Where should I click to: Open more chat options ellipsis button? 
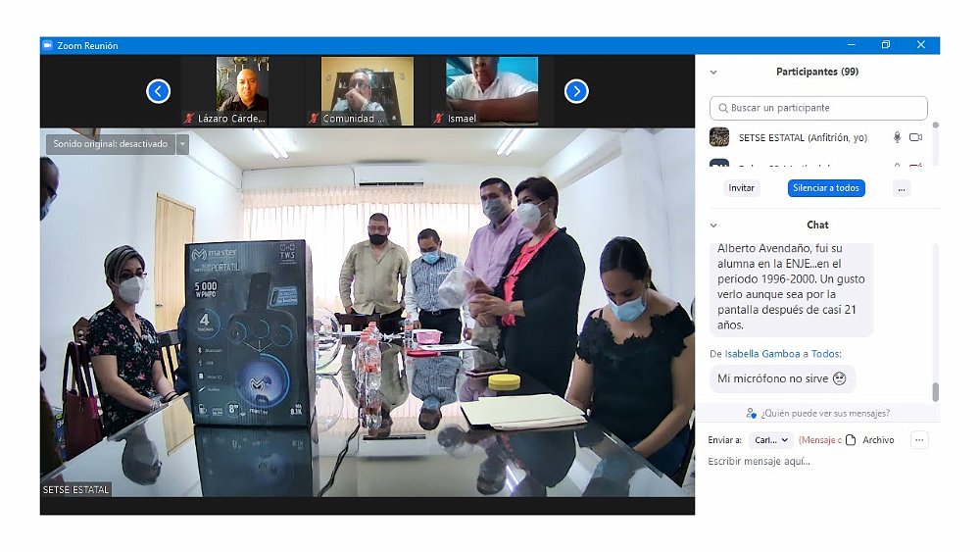pos(919,440)
